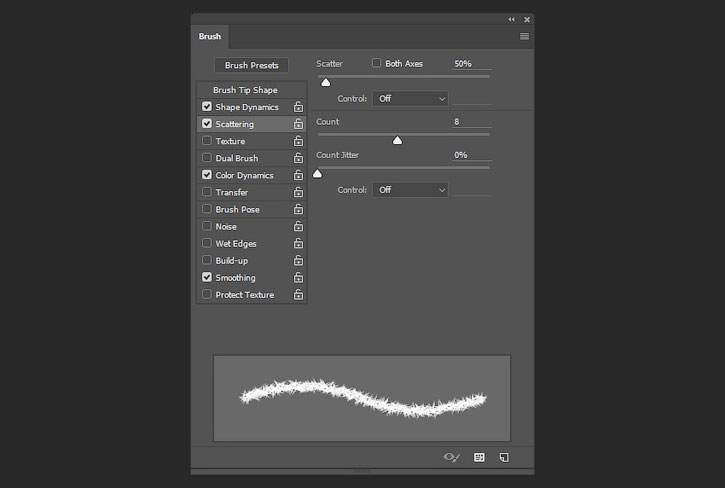Lock Smoothing settings
Viewport: 725px width, 488px height.
point(298,278)
